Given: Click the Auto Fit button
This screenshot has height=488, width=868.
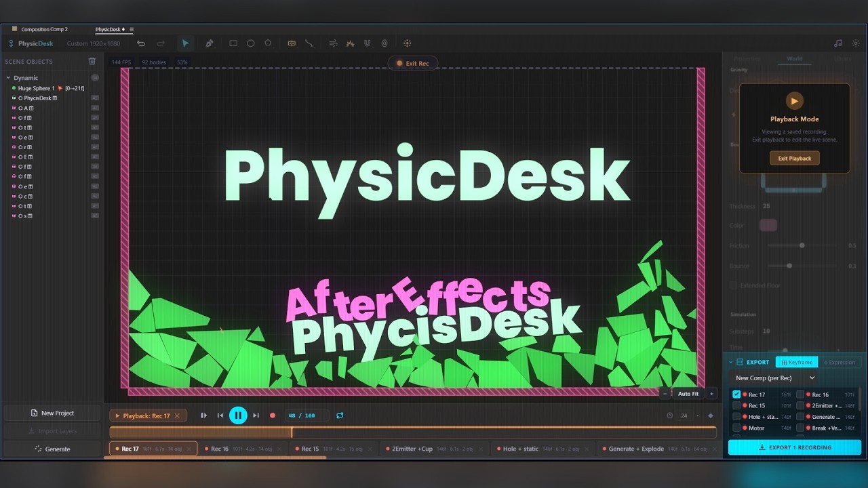Looking at the screenshot, I should pos(688,394).
